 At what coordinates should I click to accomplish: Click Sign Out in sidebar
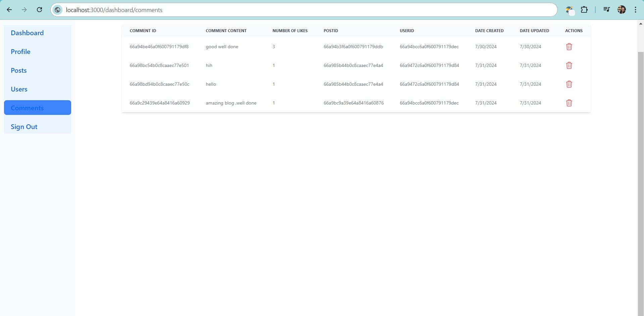pyautogui.click(x=24, y=127)
